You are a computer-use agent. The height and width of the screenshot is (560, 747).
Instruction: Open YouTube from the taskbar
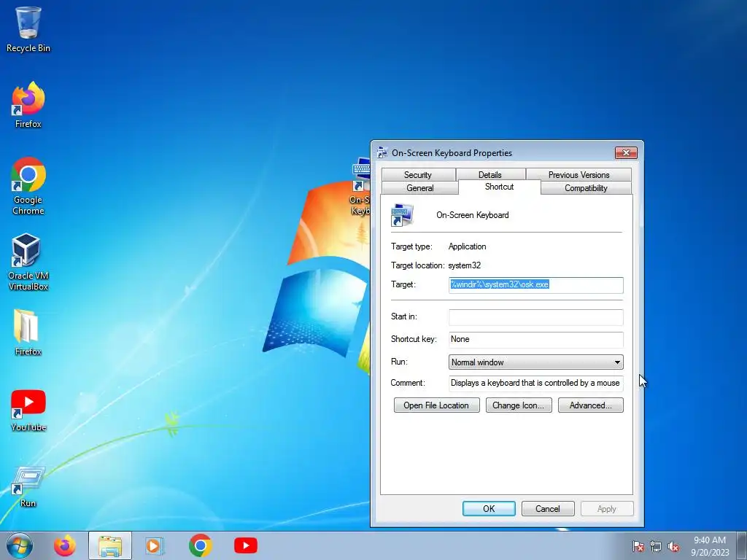[246, 545]
